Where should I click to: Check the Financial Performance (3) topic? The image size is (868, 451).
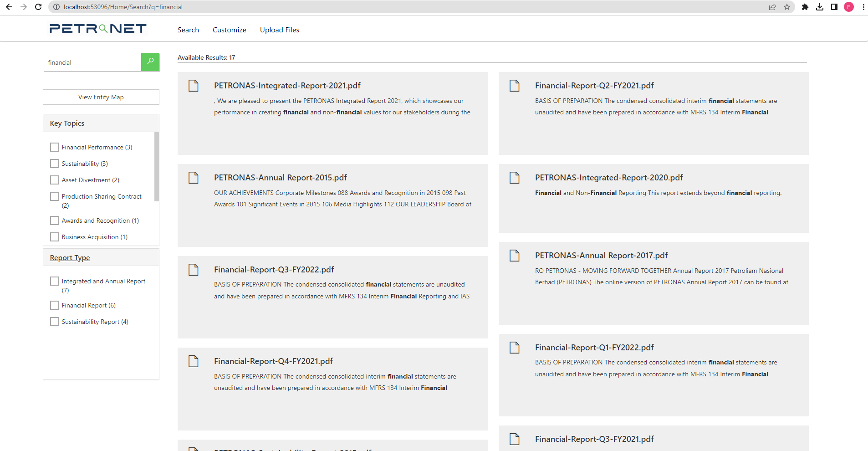coord(55,147)
